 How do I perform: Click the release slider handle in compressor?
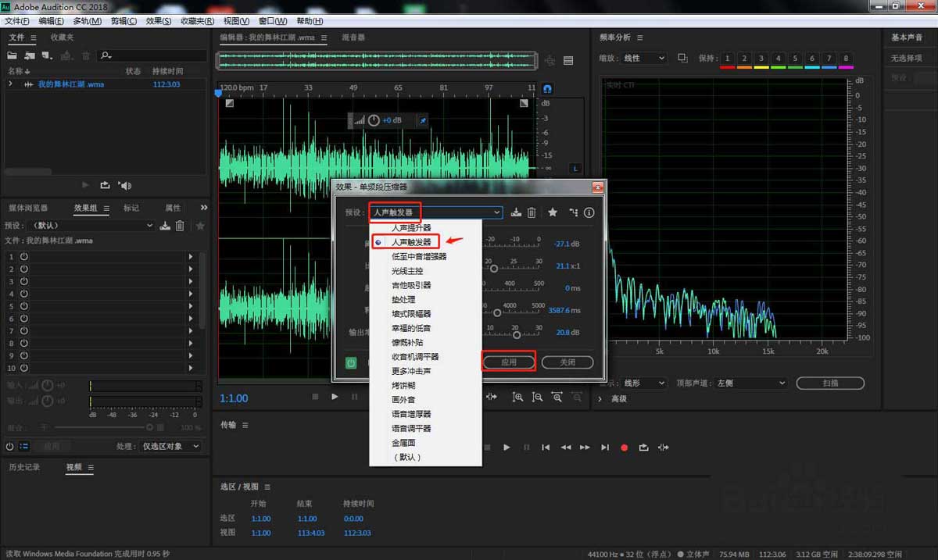click(497, 312)
